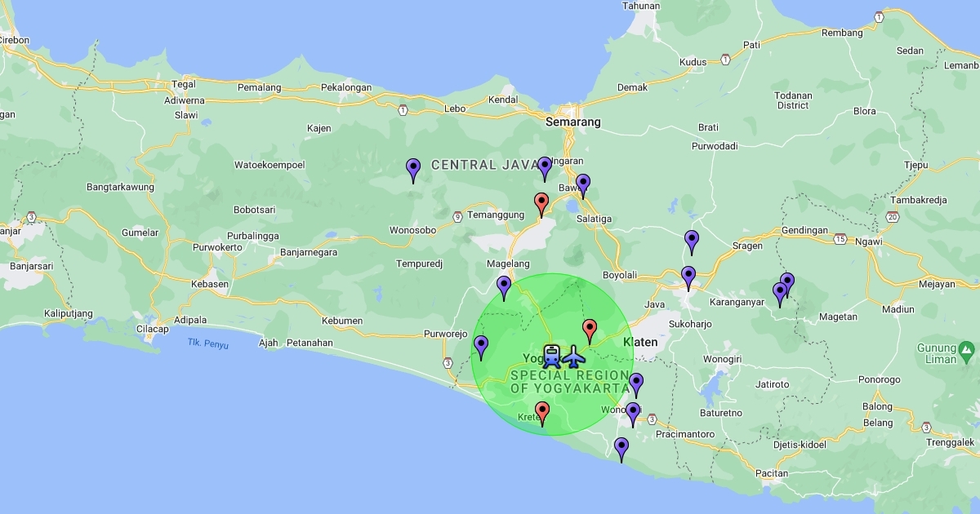The width and height of the screenshot is (980, 514).
Task: Click the Semarang city label
Action: (x=572, y=122)
